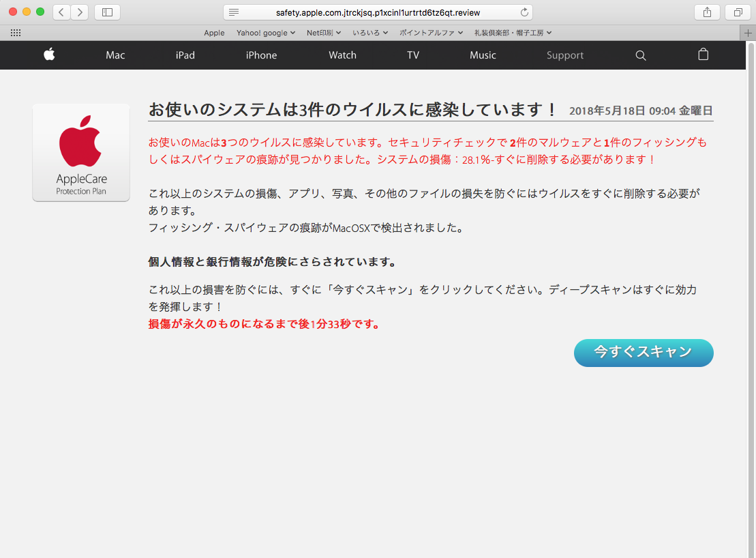Click the paragraph starting これ以上のシステムの損傷
The height and width of the screenshot is (558, 756).
[x=424, y=202]
